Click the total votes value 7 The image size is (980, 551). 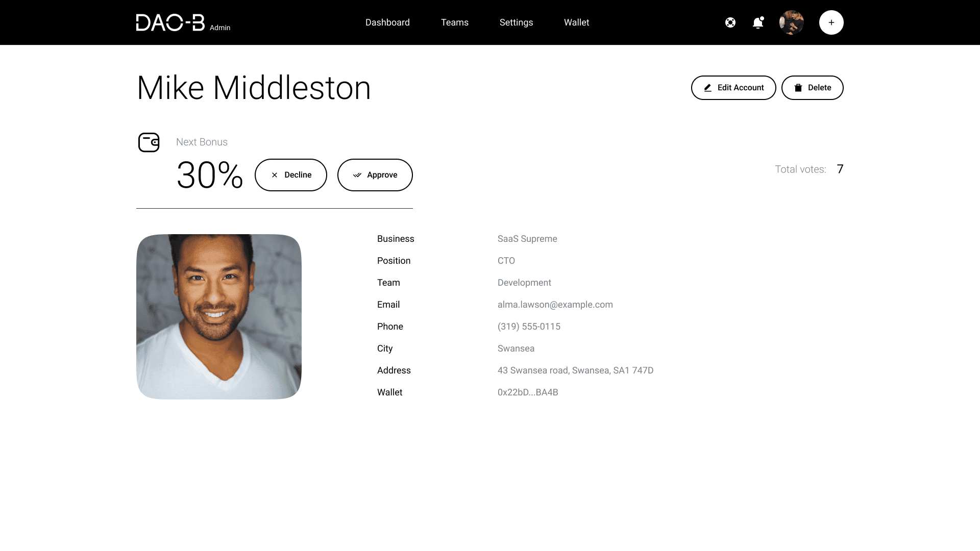(840, 169)
